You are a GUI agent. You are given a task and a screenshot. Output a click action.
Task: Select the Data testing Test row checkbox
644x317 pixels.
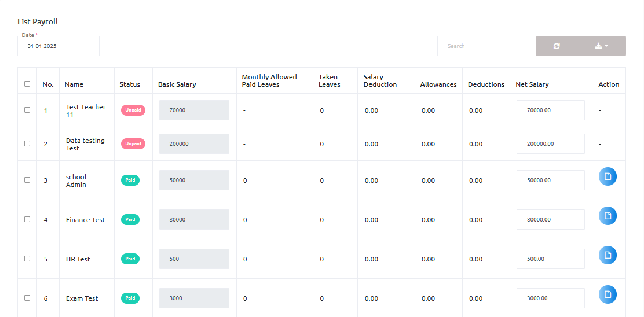(x=27, y=143)
